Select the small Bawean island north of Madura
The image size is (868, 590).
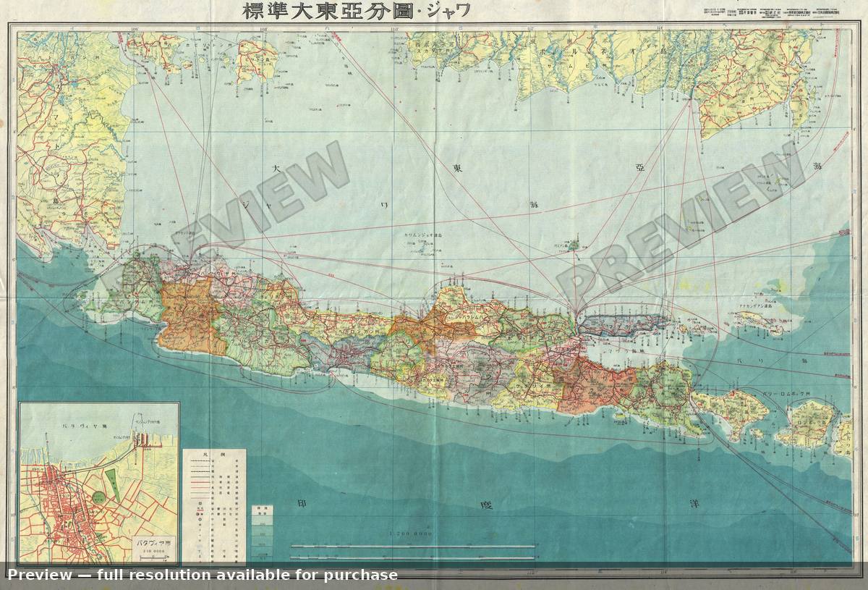[x=573, y=245]
